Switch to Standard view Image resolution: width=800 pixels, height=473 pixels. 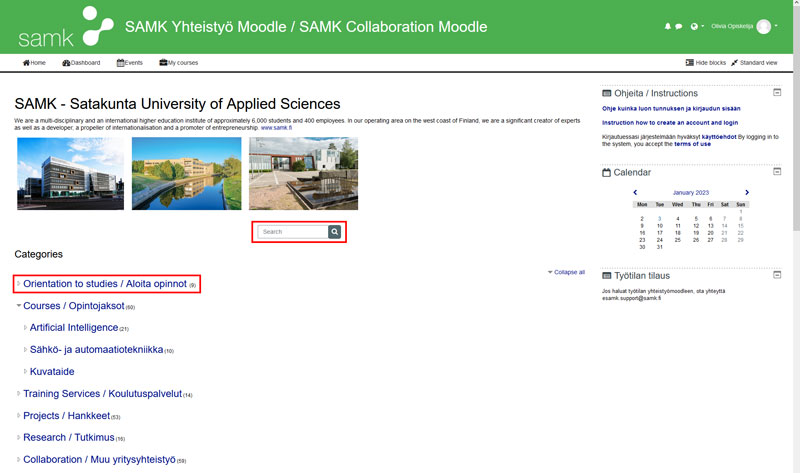754,63
